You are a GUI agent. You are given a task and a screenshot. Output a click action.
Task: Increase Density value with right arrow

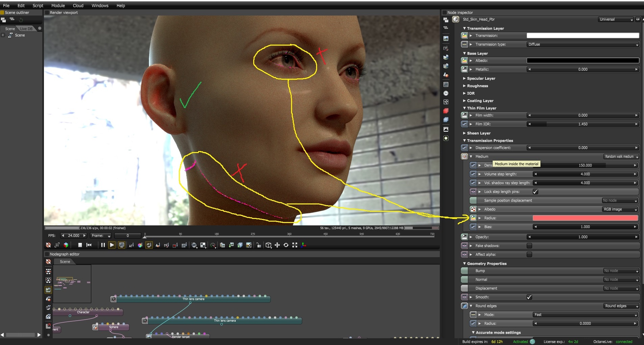(635, 165)
